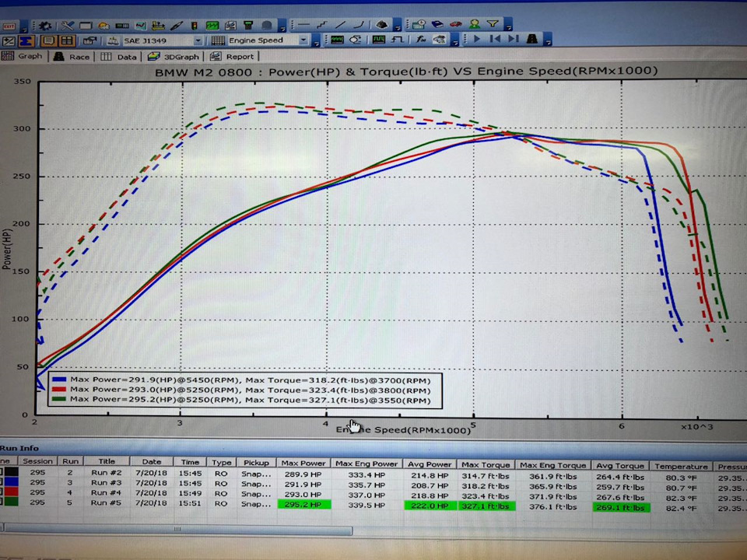Toggle checkbox for Run #3 row

[2, 482]
